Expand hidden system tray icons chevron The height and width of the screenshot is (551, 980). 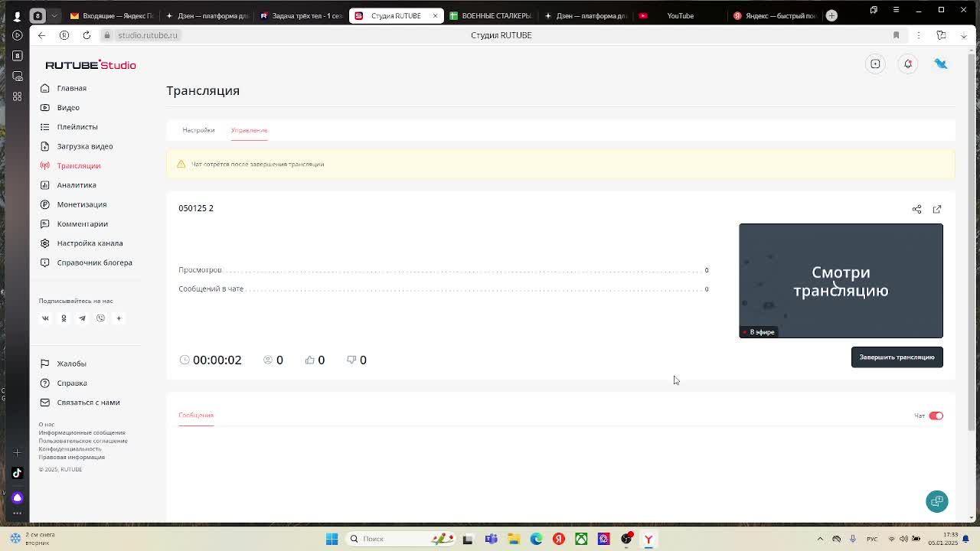pos(820,539)
